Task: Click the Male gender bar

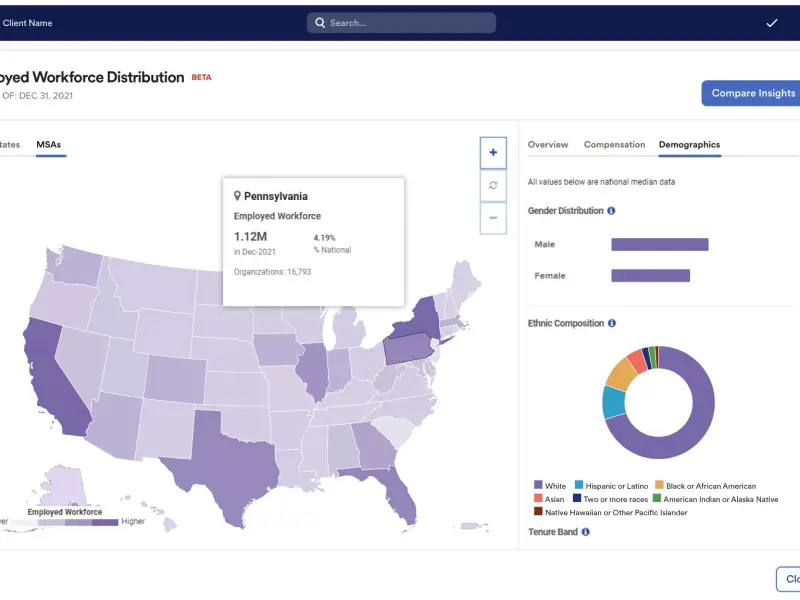Action: tap(660, 244)
